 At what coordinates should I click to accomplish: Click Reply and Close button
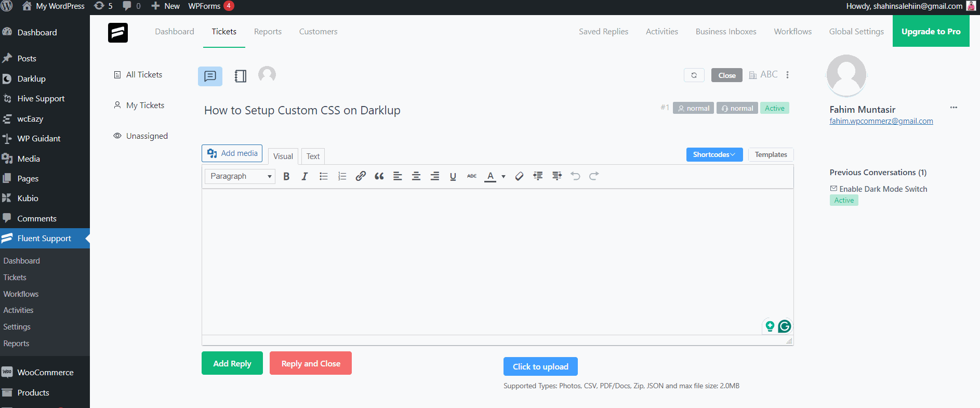(x=311, y=363)
